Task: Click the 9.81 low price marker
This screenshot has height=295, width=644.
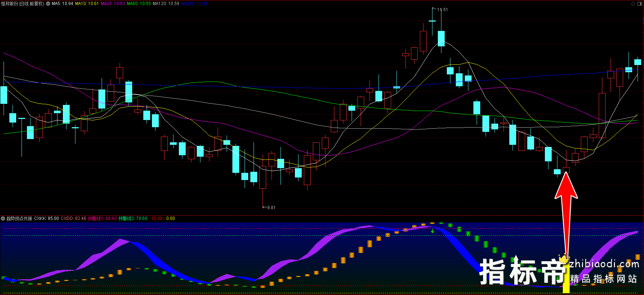Action: [x=271, y=208]
